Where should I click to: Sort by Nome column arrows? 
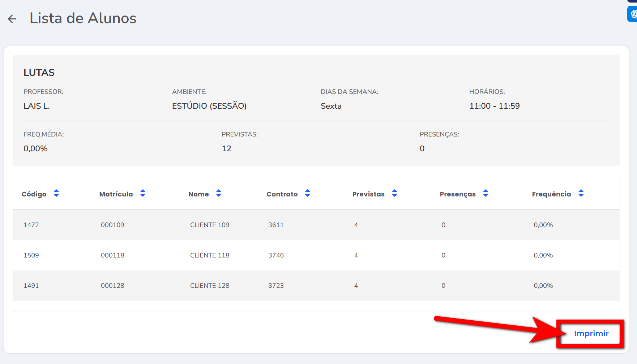pyautogui.click(x=219, y=194)
